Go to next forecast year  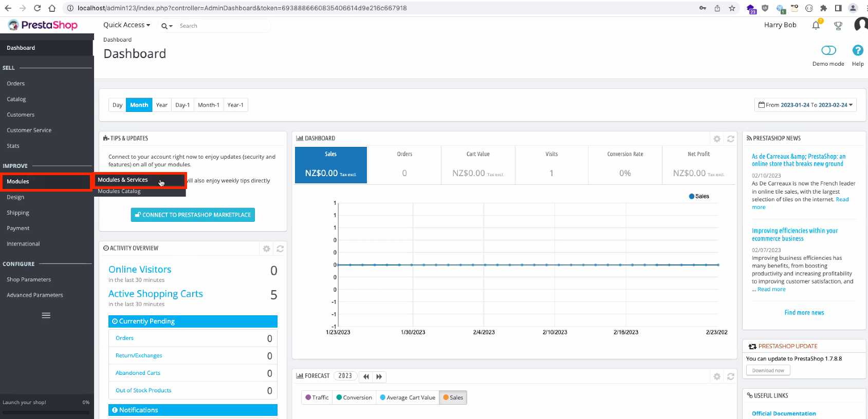coord(379,376)
